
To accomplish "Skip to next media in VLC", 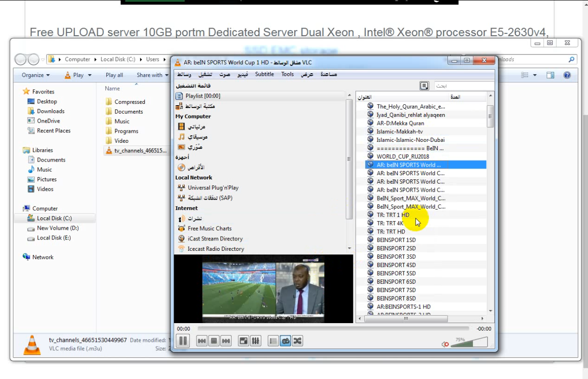I will (226, 341).
